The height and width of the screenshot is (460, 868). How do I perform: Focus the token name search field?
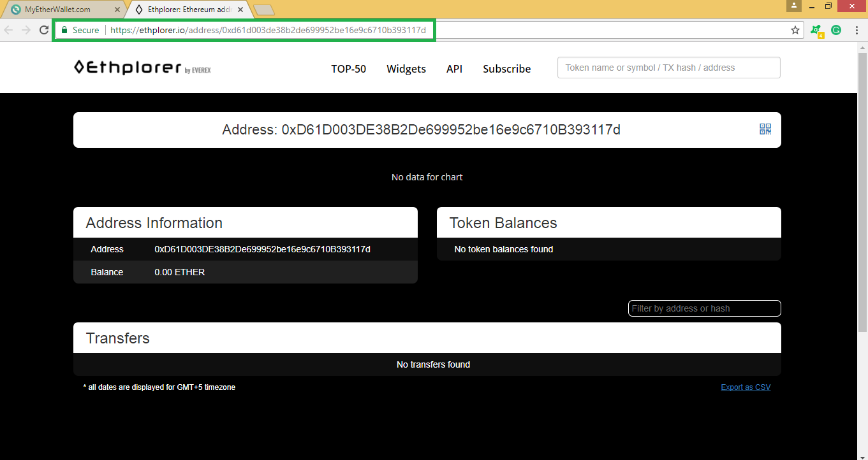tap(669, 68)
